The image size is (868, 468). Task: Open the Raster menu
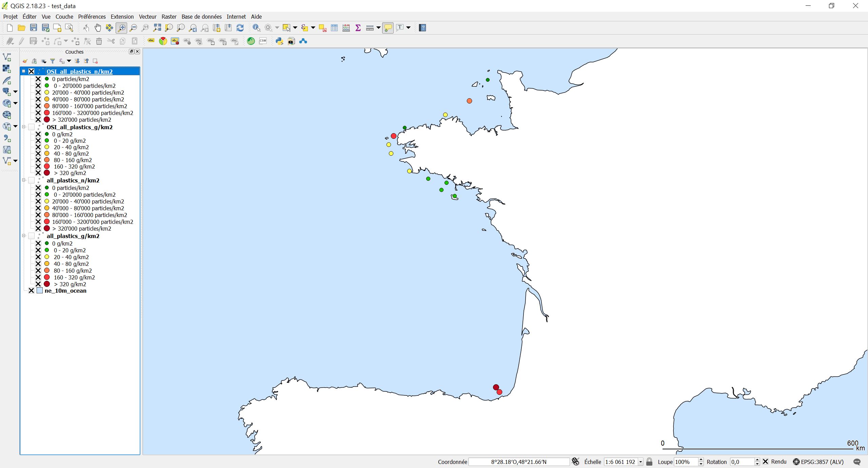pyautogui.click(x=169, y=17)
